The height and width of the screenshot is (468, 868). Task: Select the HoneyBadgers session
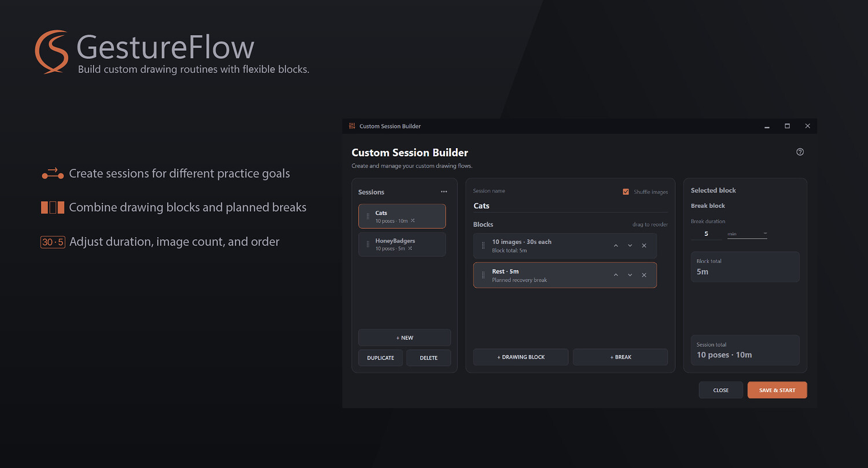click(402, 244)
